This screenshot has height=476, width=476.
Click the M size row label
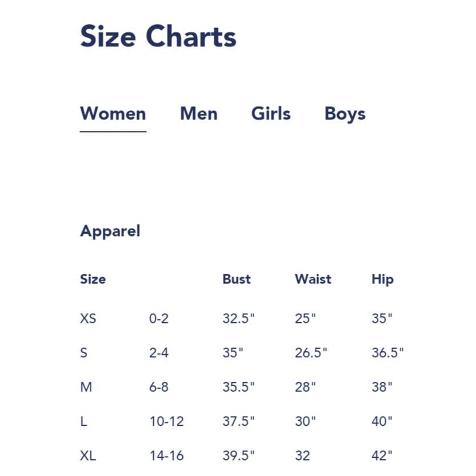(86, 387)
